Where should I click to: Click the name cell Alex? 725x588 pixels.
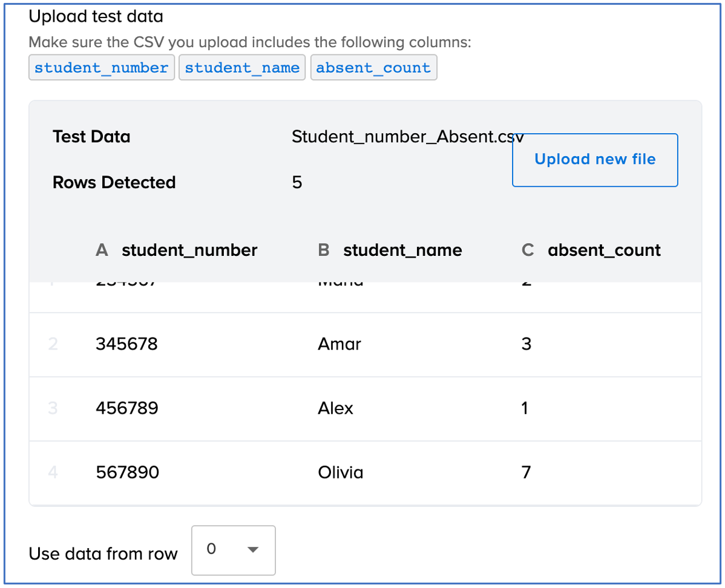pos(335,408)
